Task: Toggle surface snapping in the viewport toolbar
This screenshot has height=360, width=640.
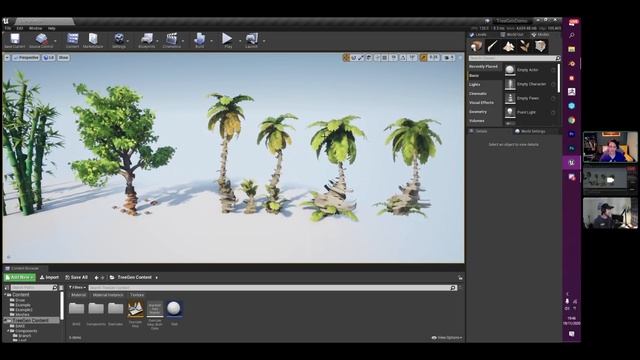Action: click(377, 58)
